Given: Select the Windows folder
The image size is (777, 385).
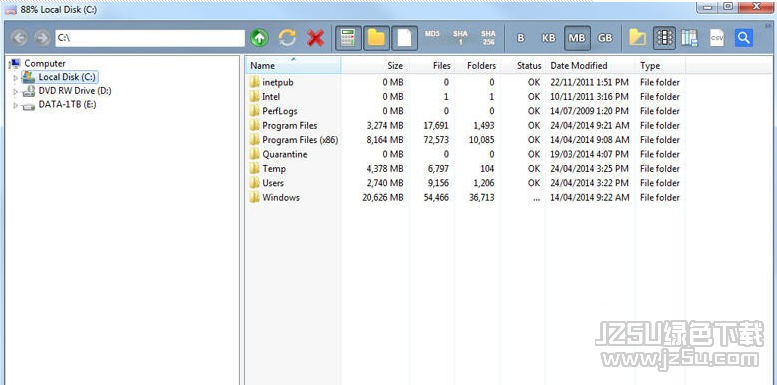Looking at the screenshot, I should (x=280, y=197).
